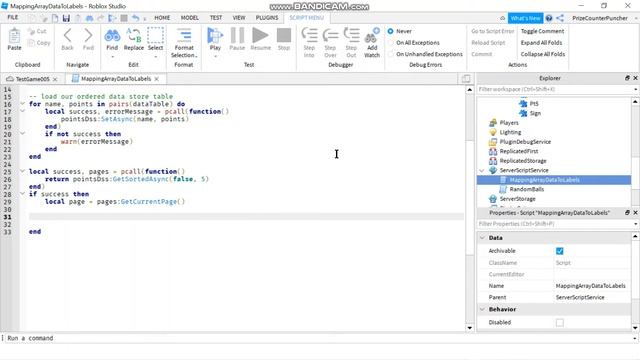Toggle the Disabled checkbox under Behavior
Screen dimensions: 640x360
(x=560, y=322)
